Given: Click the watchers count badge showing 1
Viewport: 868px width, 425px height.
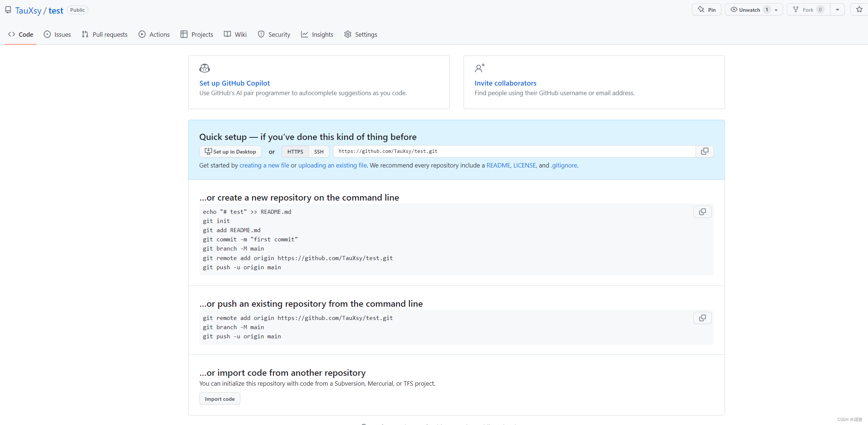Looking at the screenshot, I should pyautogui.click(x=767, y=10).
